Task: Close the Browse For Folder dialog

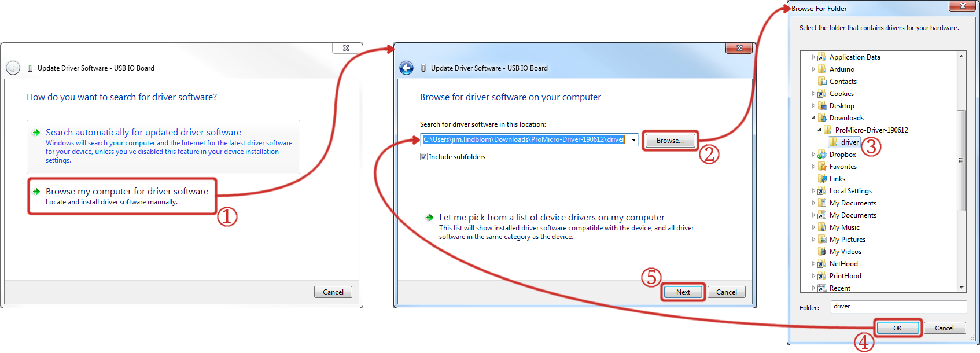Action: pyautogui.click(x=963, y=6)
